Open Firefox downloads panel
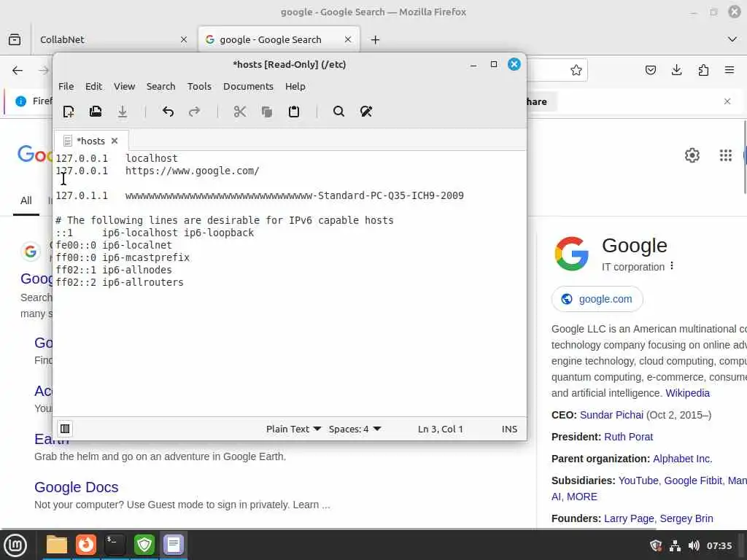The height and width of the screenshot is (560, 747). click(676, 71)
